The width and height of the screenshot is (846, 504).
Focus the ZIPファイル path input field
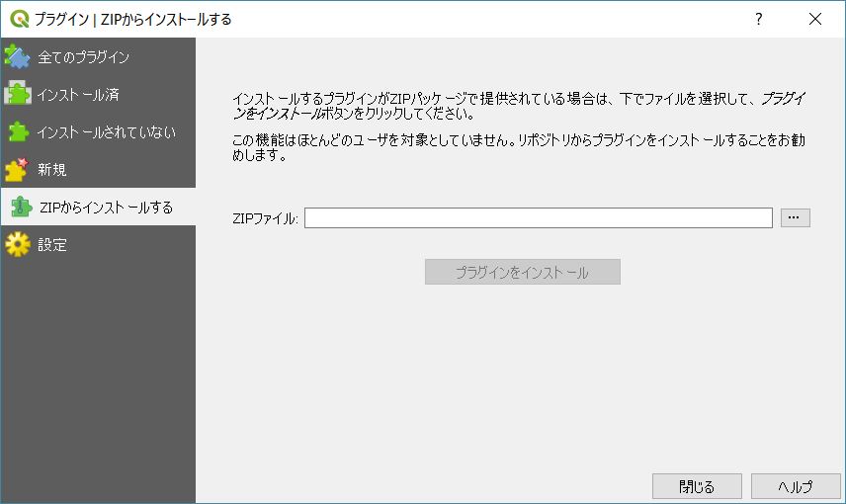(539, 218)
